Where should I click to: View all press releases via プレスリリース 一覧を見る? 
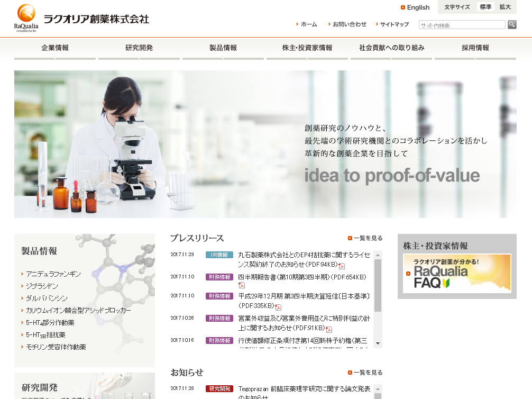365,238
